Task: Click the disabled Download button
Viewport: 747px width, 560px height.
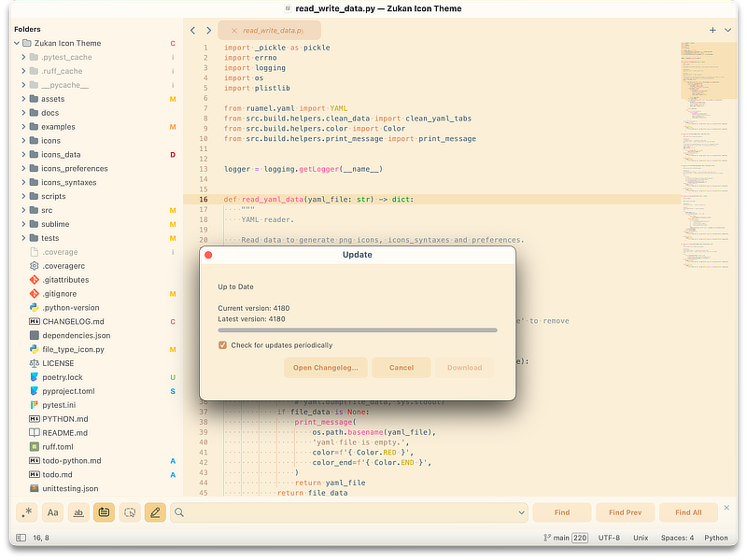Action: [464, 368]
